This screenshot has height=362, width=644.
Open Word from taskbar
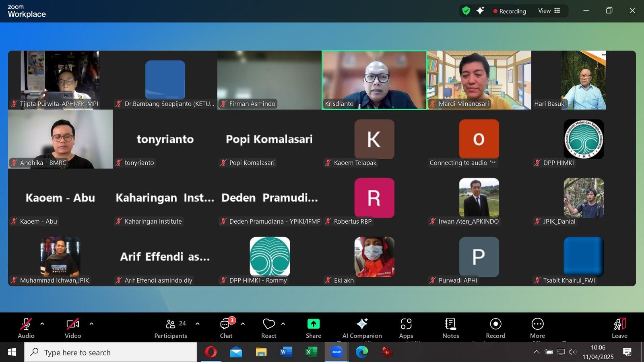(286, 352)
